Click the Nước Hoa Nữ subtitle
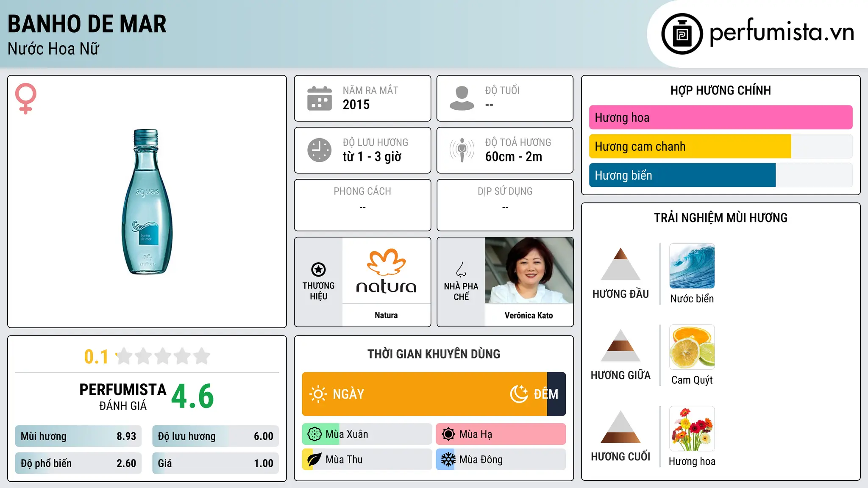Image resolution: width=868 pixels, height=488 pixels. 53,49
